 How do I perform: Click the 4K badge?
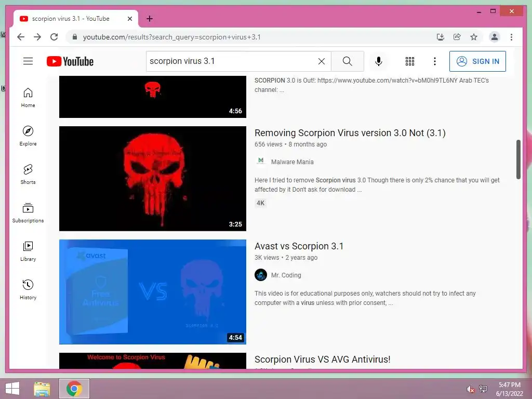(x=261, y=203)
